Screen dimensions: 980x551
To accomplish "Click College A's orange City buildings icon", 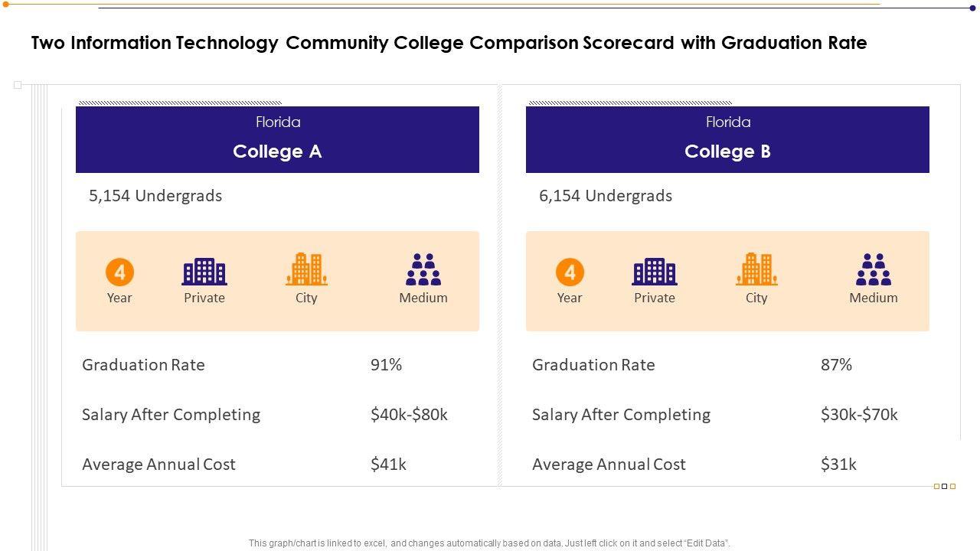I will point(306,269).
